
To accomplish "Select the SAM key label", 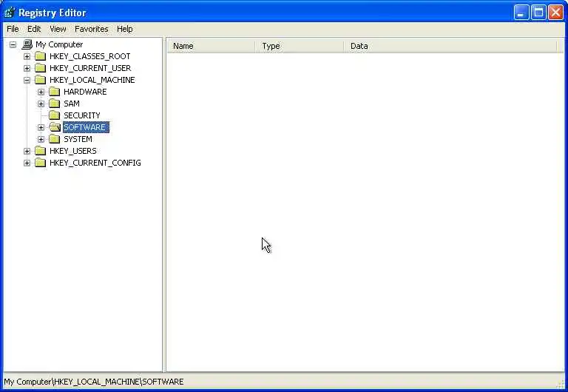I will (x=71, y=104).
